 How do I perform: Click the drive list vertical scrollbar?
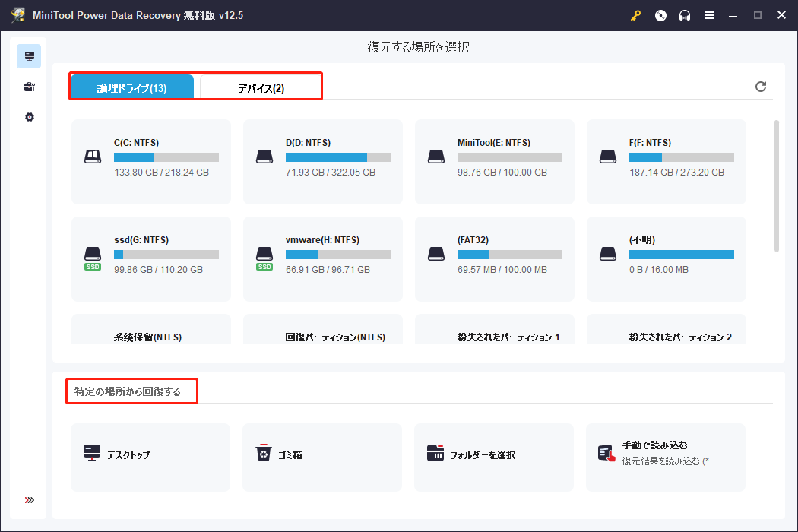pos(776,185)
